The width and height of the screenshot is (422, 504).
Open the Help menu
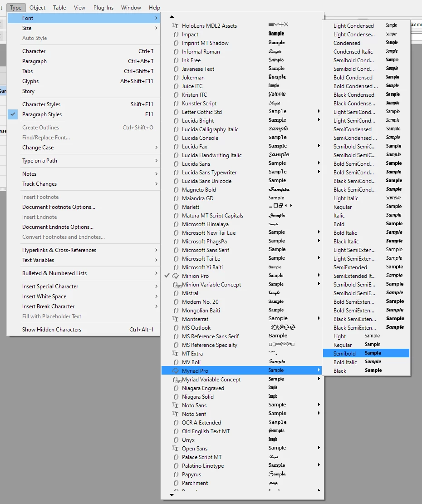154,7
